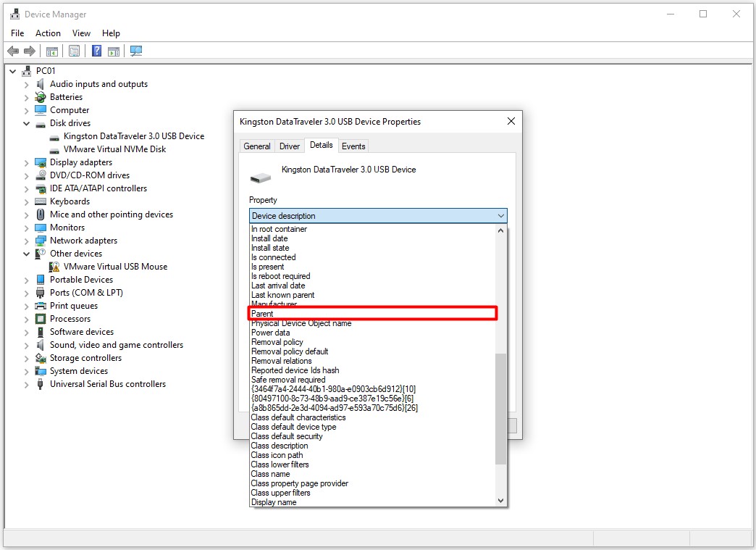756x550 pixels.
Task: Click the property list scrollbar thumb
Action: [x=500, y=409]
